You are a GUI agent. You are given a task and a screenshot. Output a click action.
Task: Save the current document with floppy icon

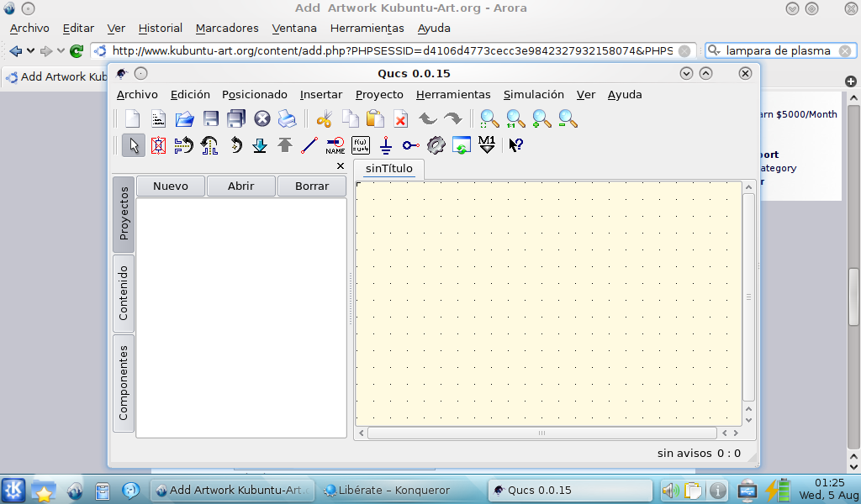pyautogui.click(x=211, y=118)
